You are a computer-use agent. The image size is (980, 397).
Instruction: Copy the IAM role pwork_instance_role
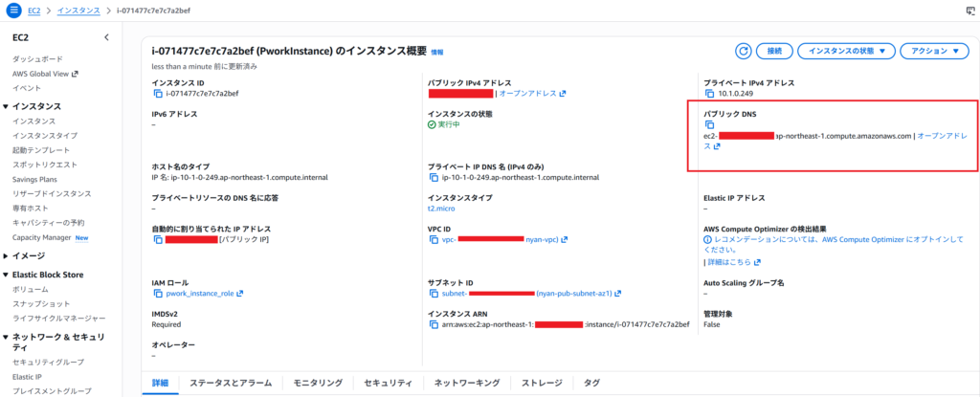[158, 294]
